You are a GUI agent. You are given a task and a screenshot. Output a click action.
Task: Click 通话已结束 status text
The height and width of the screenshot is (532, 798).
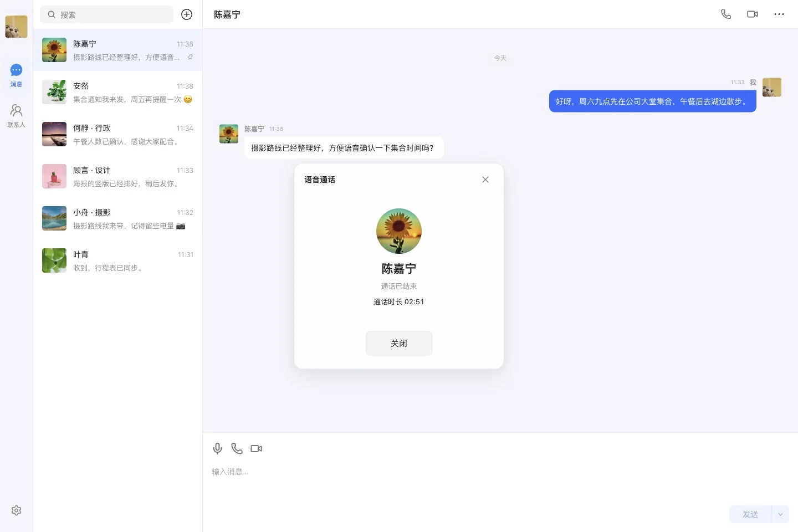point(399,287)
